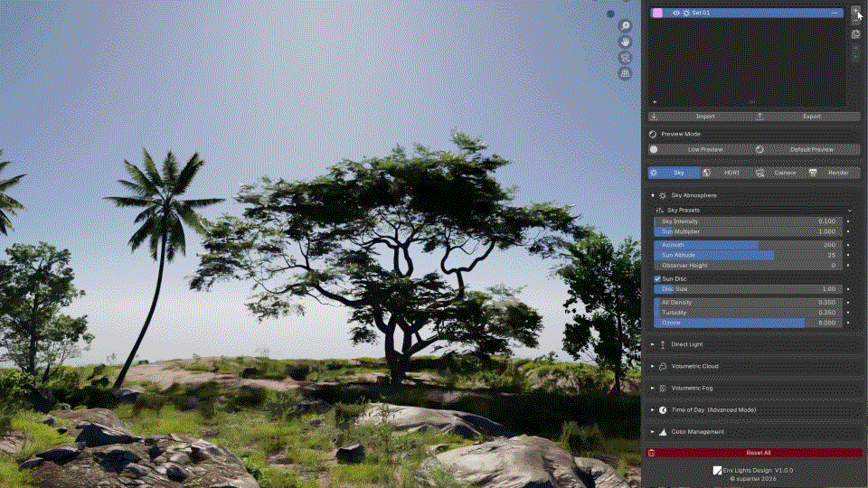Open the Sky Presets dropdown
Viewport: 868px width, 488px height.
tap(754, 211)
